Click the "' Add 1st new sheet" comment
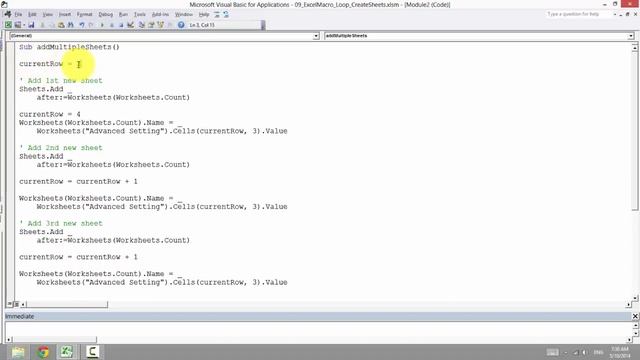 click(61, 80)
